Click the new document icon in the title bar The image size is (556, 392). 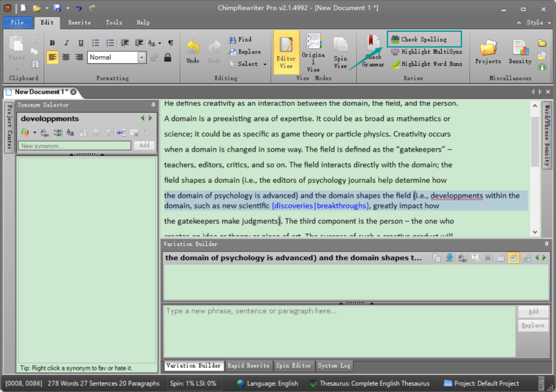point(23,8)
